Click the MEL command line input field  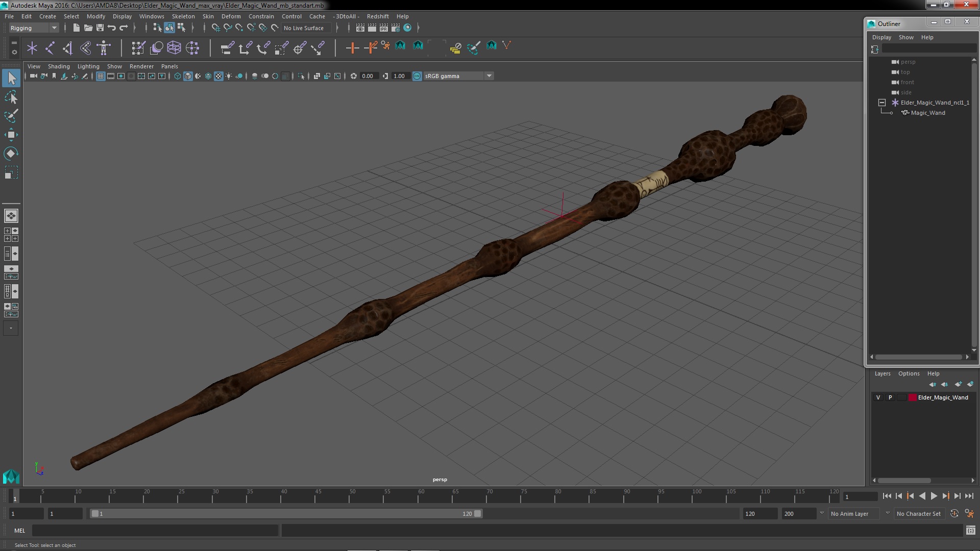click(x=155, y=531)
